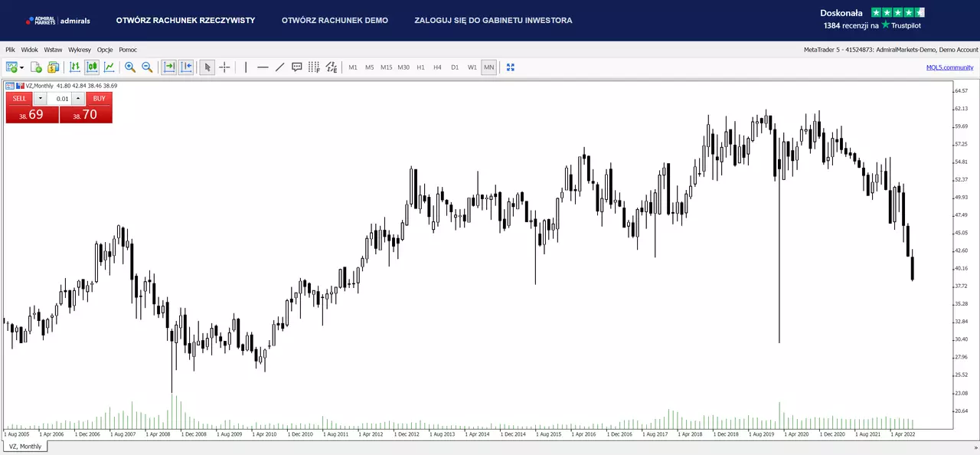980x455 pixels.
Task: Expand the new chart dropdown arrow
Action: (21, 67)
